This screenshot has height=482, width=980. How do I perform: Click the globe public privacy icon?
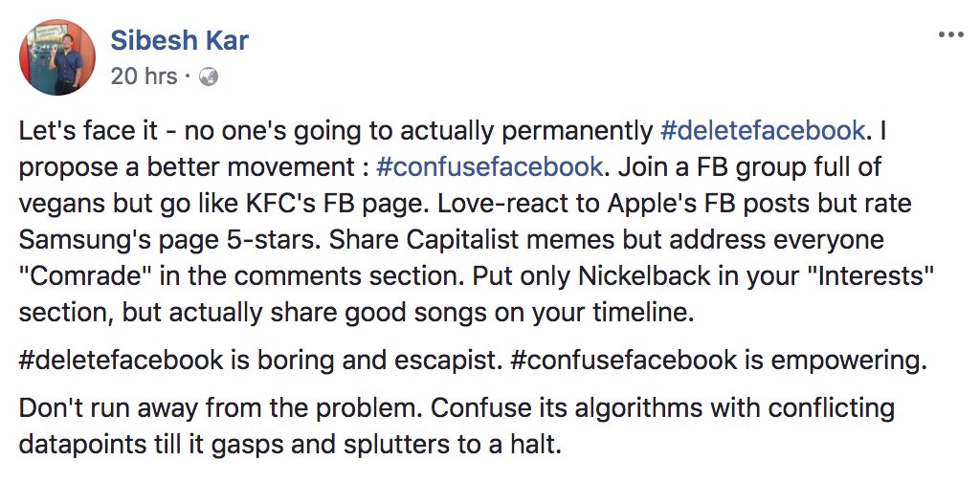click(208, 77)
